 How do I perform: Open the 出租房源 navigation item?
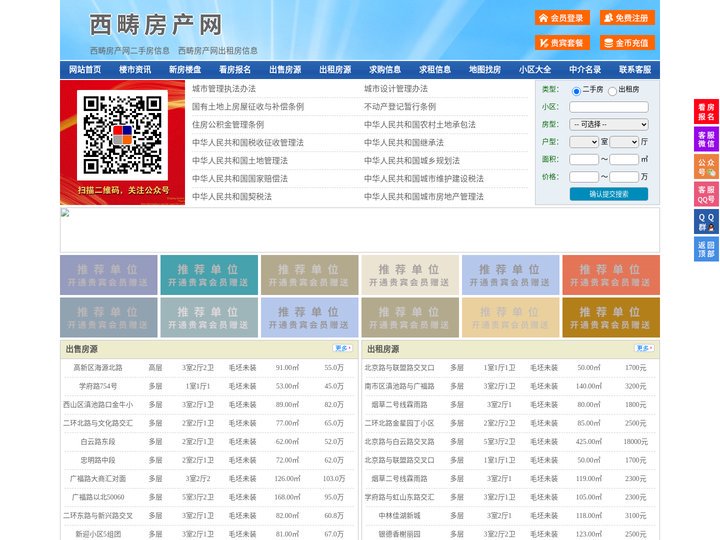(x=335, y=69)
